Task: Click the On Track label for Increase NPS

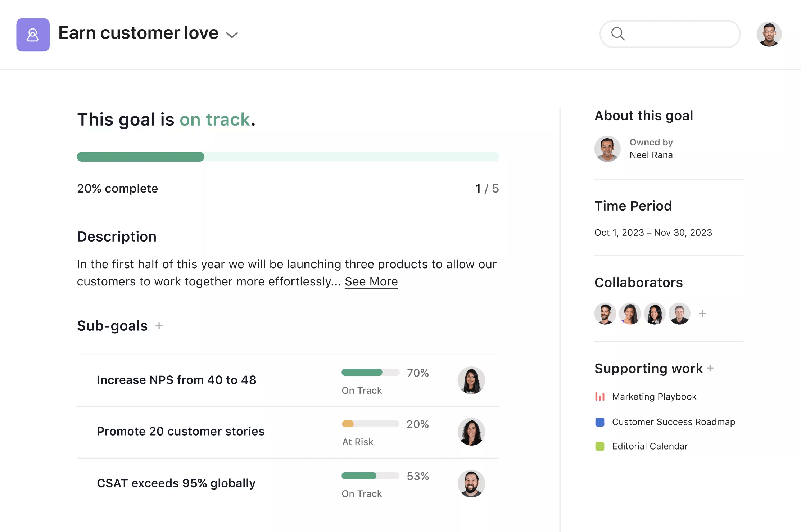Action: [x=362, y=390]
